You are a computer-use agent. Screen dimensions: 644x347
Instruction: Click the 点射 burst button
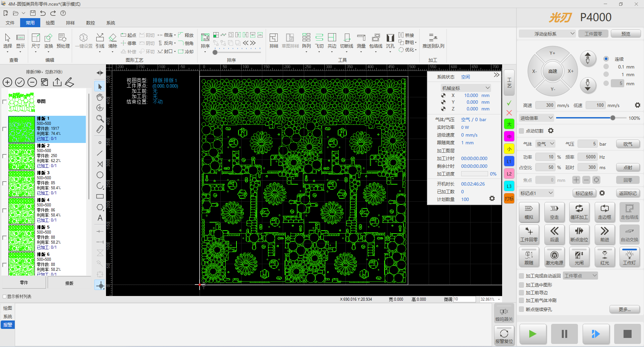tap(628, 167)
